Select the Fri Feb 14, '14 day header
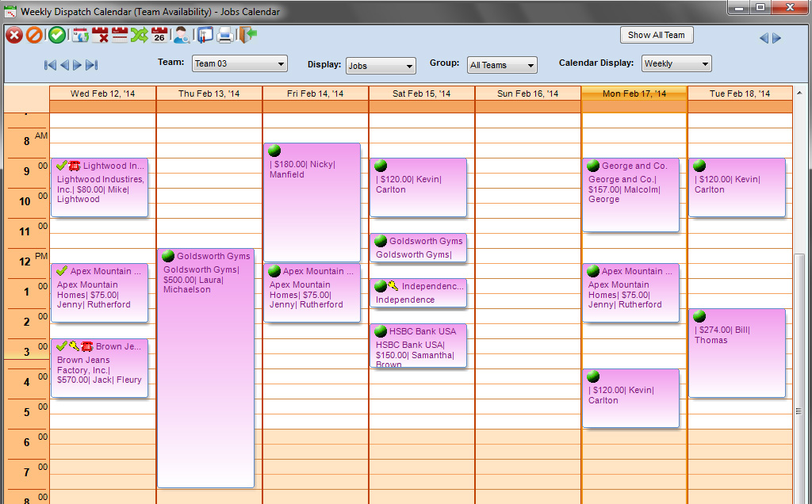 click(x=316, y=94)
